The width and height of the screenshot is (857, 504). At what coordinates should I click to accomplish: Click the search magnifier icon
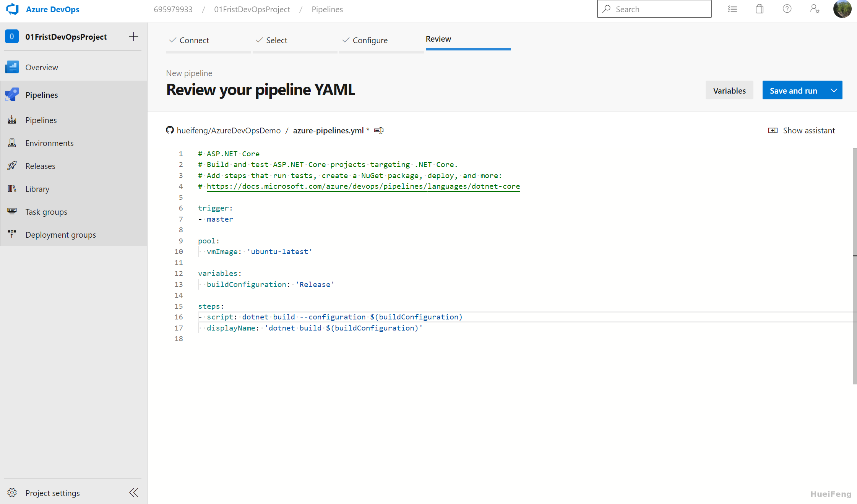tap(607, 9)
